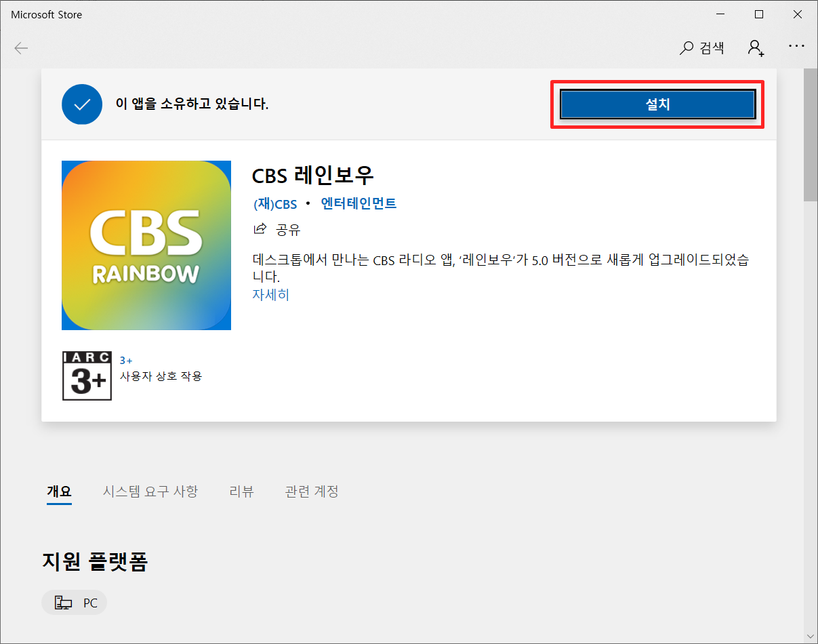Click '이 앱을 소유하고 있습니다.' text

pyautogui.click(x=192, y=104)
